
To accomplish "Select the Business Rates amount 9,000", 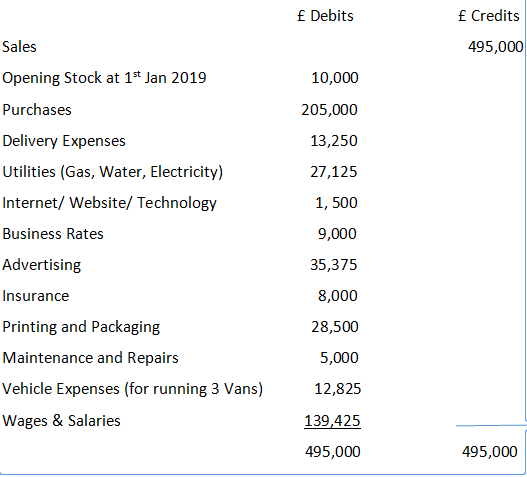I will 337,234.
